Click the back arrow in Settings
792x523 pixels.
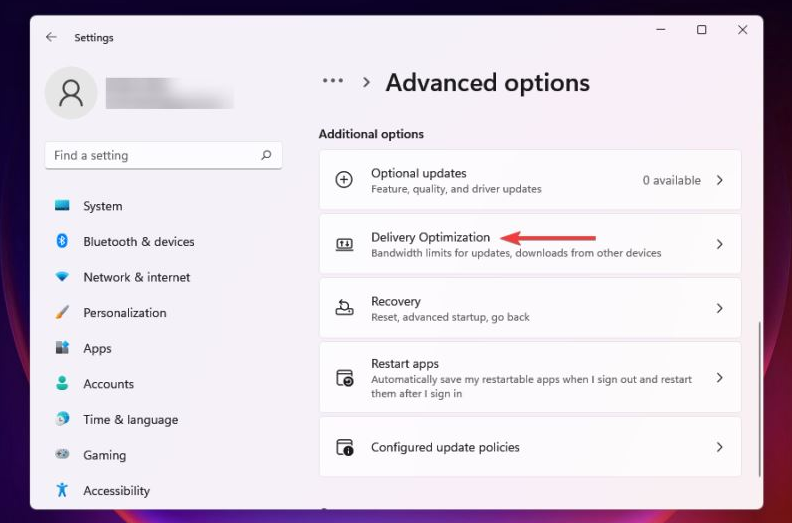click(51, 37)
